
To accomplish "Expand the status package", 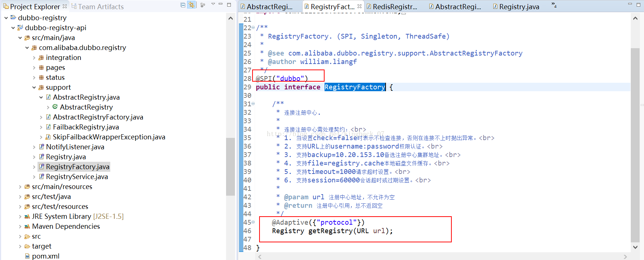I will 34,78.
